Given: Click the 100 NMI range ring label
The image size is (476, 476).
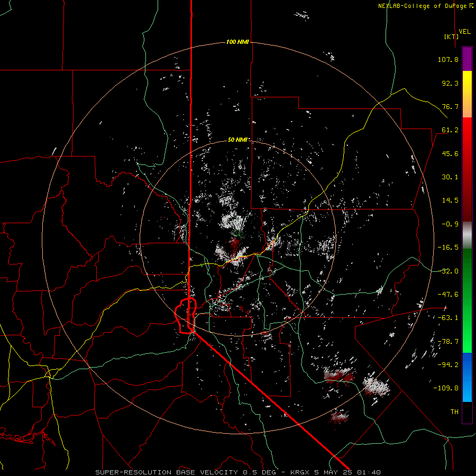Looking at the screenshot, I should pyautogui.click(x=237, y=42).
